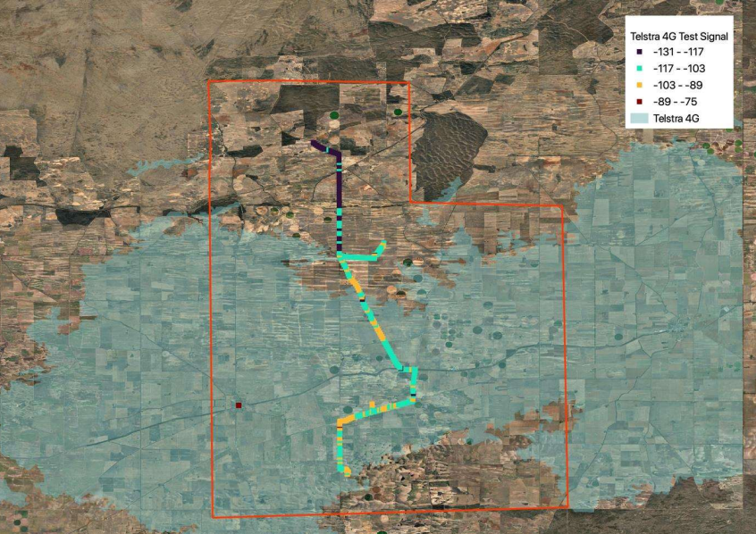Select the orange legend swatch for -103 to -89
The height and width of the screenshot is (534, 756).
pos(640,86)
